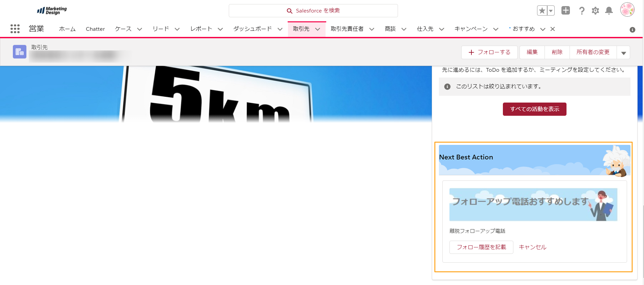Viewport: 644px width, 285px height.
Task: Expand the ケース tab dropdown chevron
Action: 139,29
